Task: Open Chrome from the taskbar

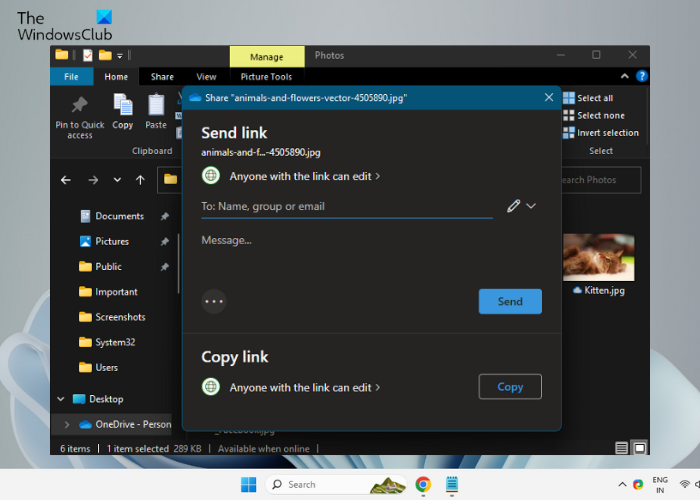Action: [423, 484]
